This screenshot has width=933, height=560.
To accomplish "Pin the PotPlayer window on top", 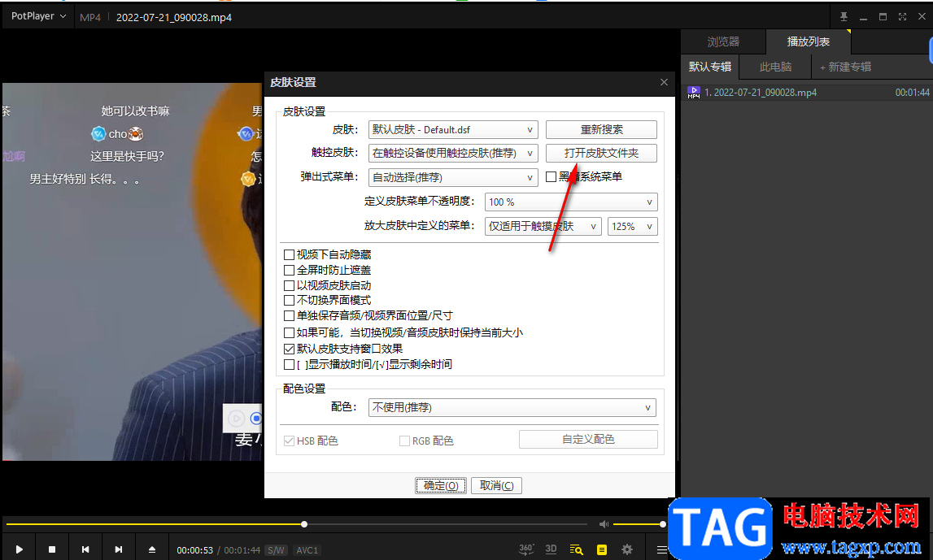I will [844, 16].
